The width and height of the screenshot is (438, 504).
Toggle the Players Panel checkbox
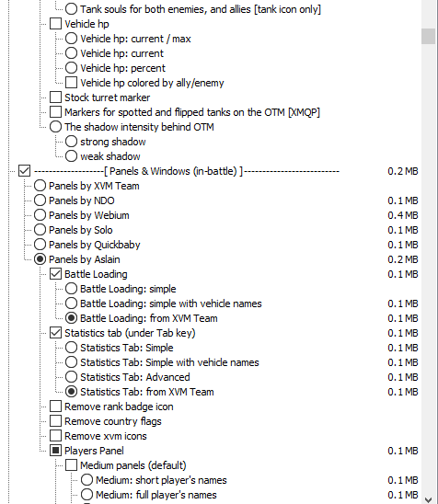tap(55, 451)
